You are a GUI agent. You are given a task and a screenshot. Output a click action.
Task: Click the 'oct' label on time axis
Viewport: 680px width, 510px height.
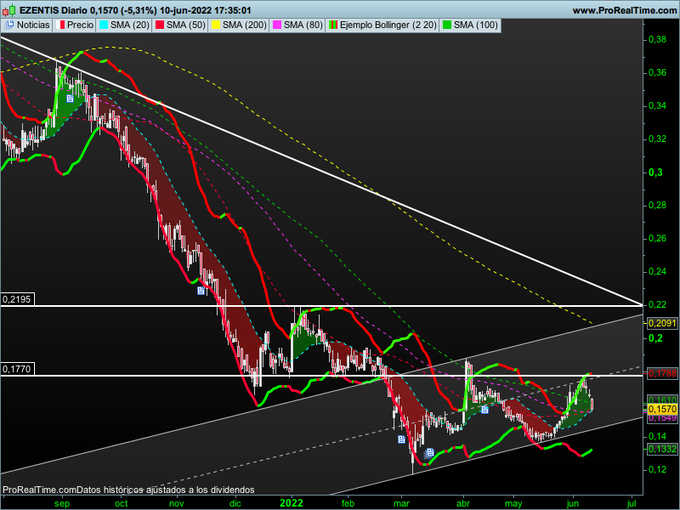(x=121, y=503)
